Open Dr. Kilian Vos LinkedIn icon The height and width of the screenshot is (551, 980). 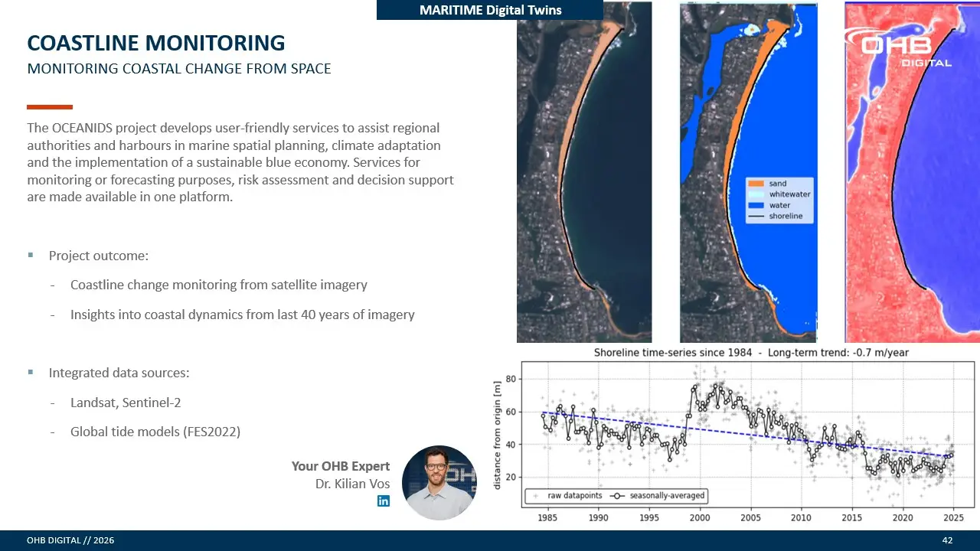pos(384,500)
